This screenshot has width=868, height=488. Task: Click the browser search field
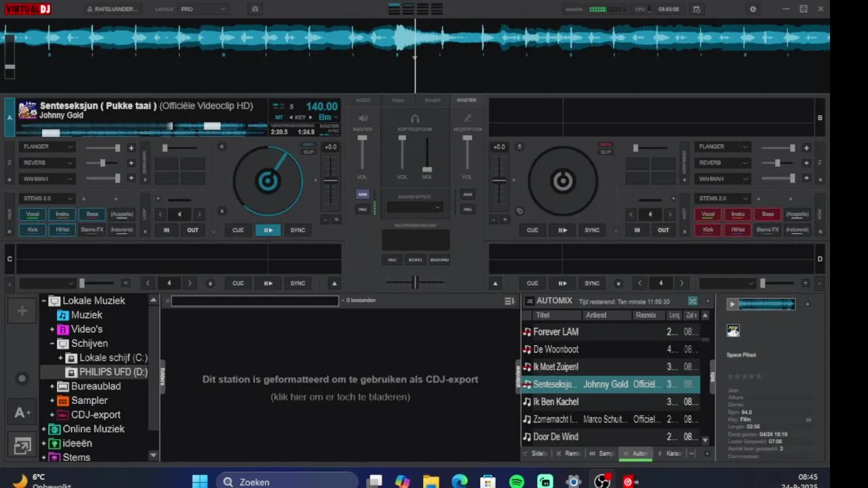click(254, 301)
